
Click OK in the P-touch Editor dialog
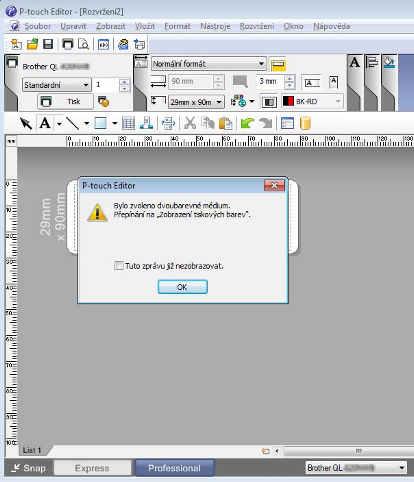[x=182, y=287]
